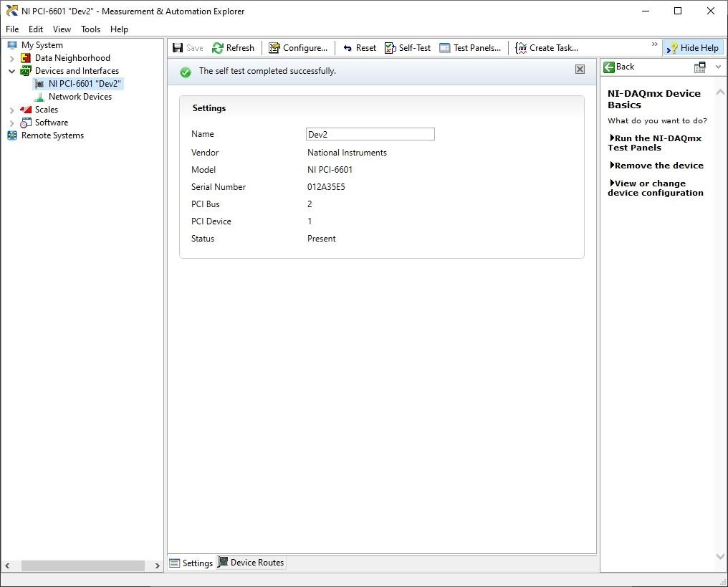Expand the Software tree node

coord(11,123)
